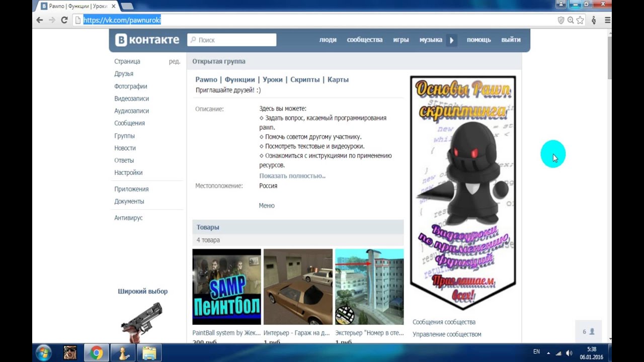Click the browser forward arrow
Viewport: 644px width, 362px height.
tap(52, 20)
